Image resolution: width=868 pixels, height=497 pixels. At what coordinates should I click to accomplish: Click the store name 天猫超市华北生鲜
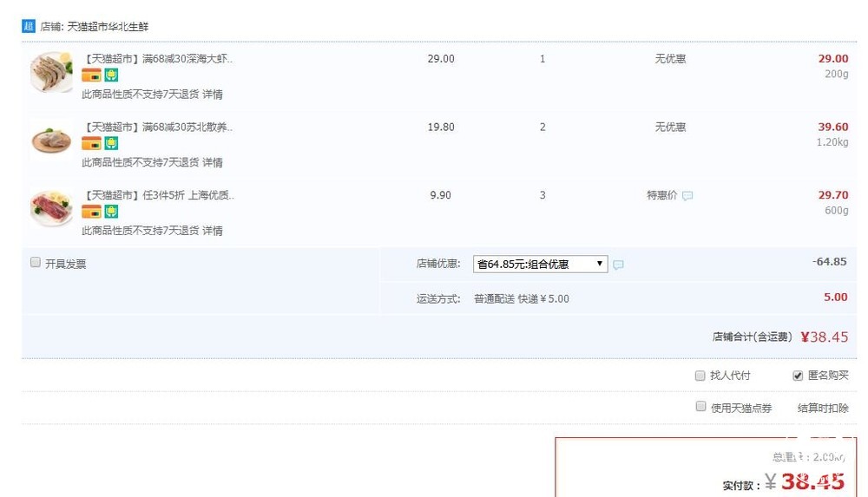[x=108, y=27]
